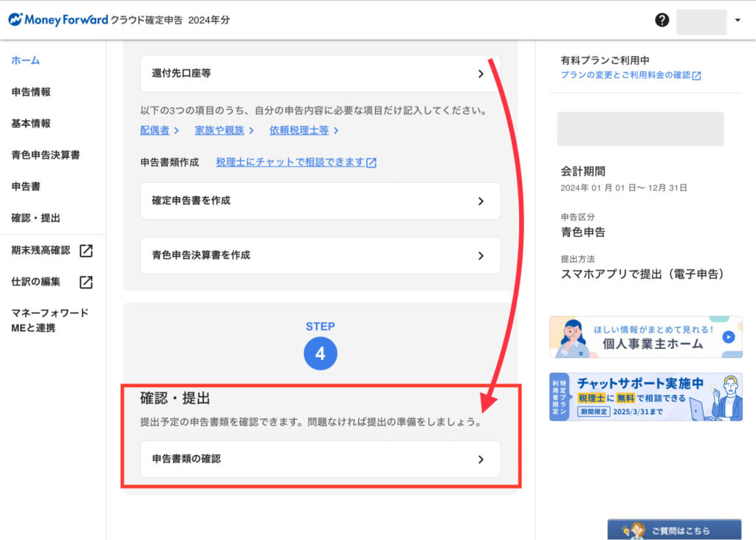This screenshot has width=756, height=540.
Task: Click the 配偶者 link
Action: tap(155, 131)
